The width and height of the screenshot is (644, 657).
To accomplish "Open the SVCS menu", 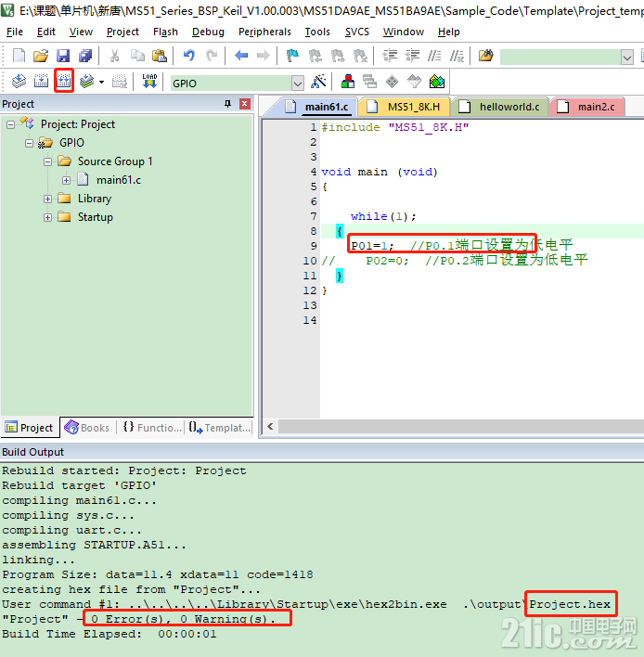I will tap(357, 32).
